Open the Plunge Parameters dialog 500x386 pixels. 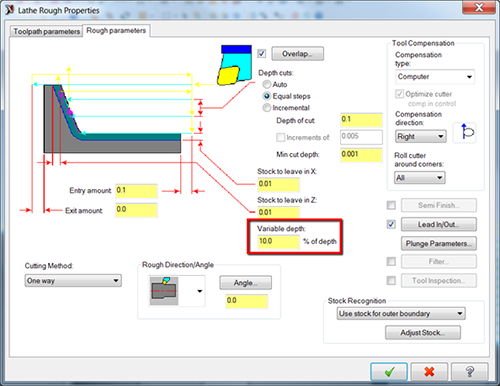point(439,244)
